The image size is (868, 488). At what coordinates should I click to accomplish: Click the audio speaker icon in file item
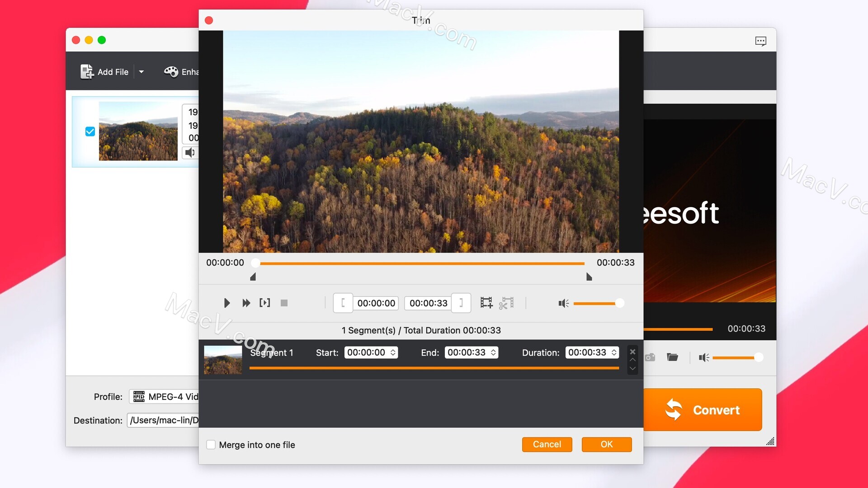tap(190, 153)
